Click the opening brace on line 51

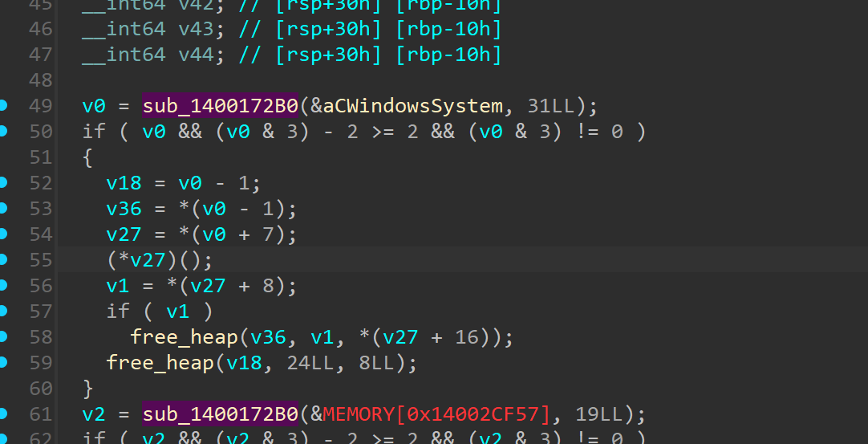(87, 157)
